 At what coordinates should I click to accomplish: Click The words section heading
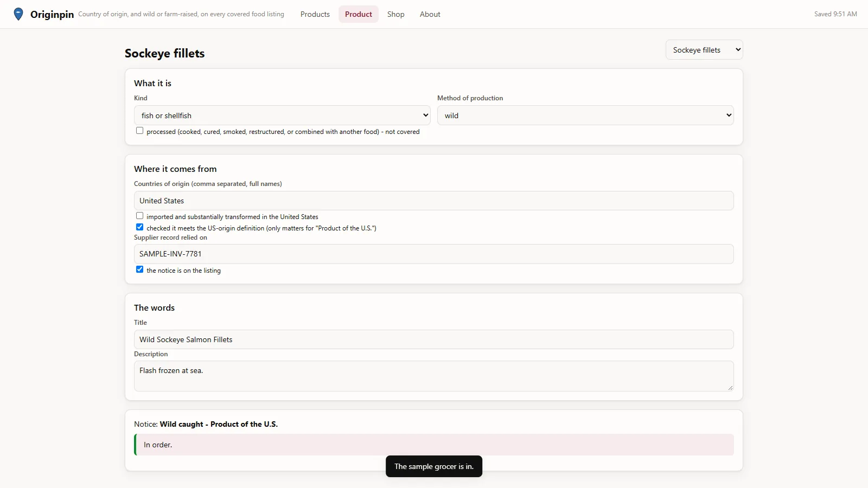coord(155,307)
